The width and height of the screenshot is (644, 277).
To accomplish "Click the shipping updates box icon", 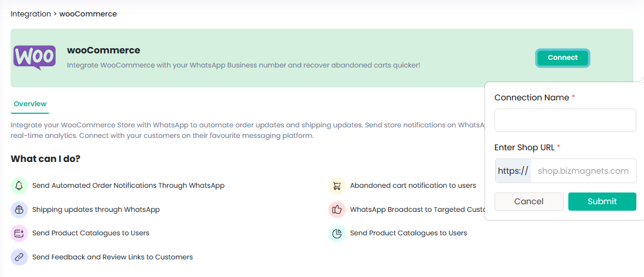I will (x=19, y=210).
